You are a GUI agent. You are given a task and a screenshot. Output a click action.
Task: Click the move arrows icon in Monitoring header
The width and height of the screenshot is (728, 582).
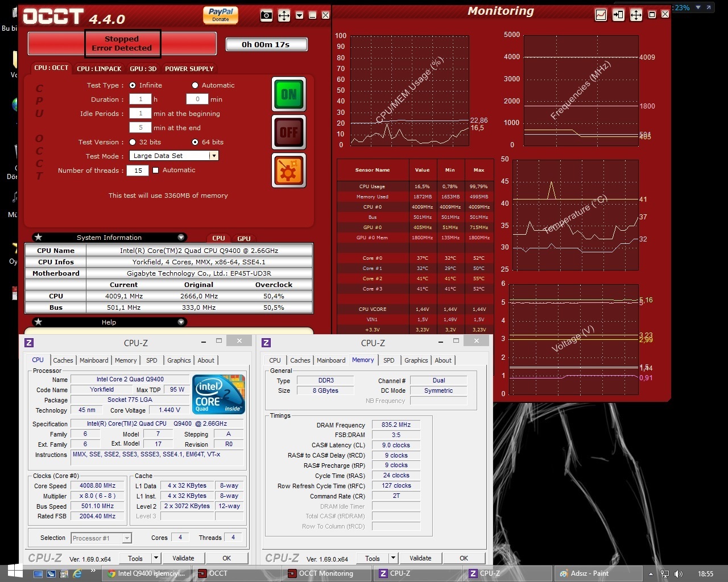point(635,15)
